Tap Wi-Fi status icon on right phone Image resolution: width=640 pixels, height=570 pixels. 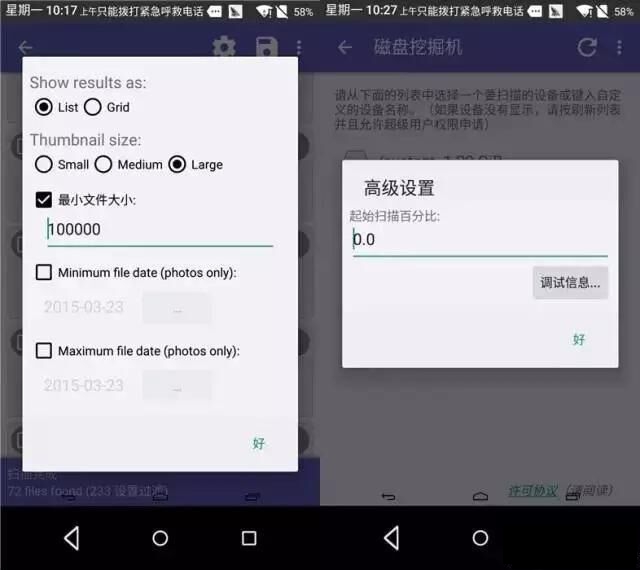[x=584, y=11]
